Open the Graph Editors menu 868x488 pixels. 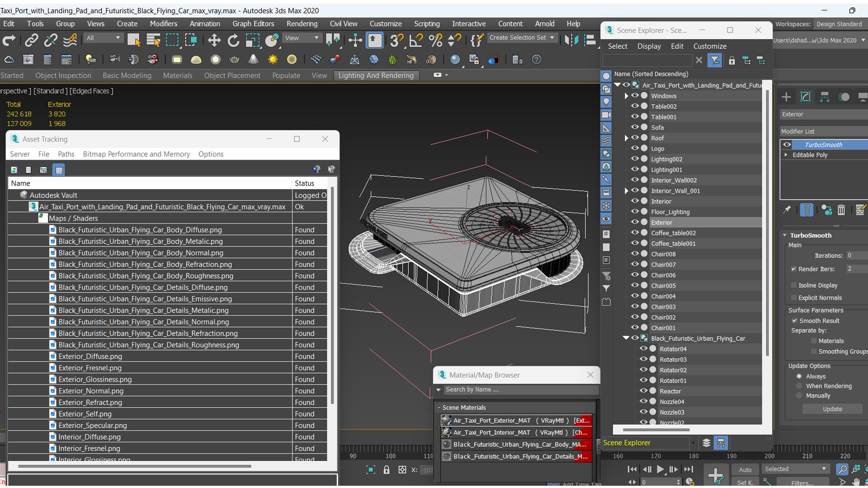tap(253, 23)
